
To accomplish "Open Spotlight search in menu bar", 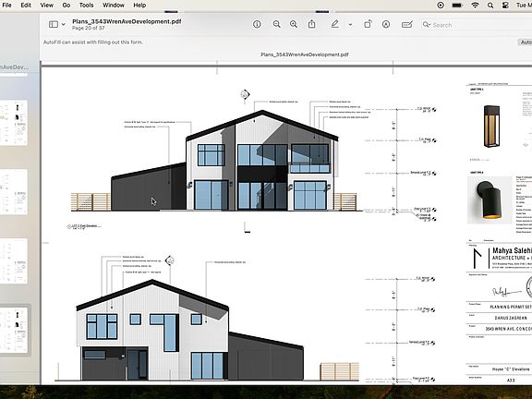I will click(x=490, y=6).
